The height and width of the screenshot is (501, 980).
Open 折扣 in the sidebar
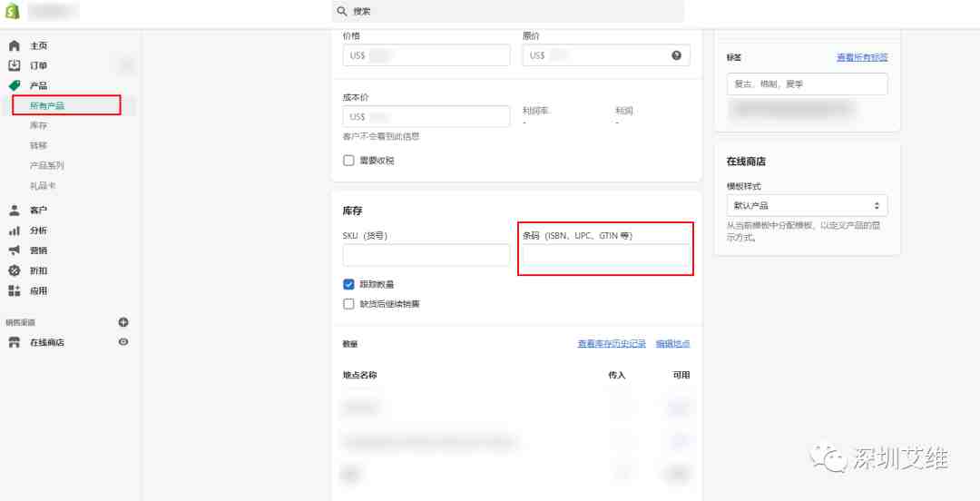39,270
